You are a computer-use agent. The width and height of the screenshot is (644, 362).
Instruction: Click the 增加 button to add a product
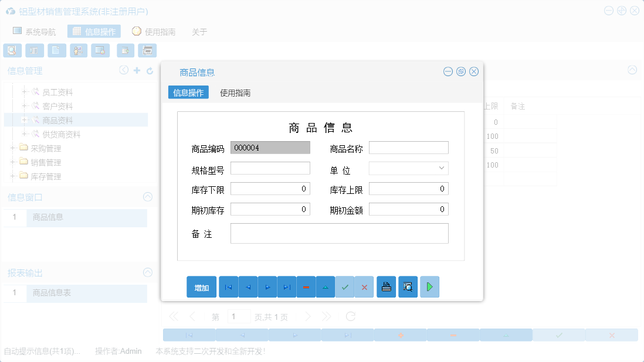[x=201, y=287]
